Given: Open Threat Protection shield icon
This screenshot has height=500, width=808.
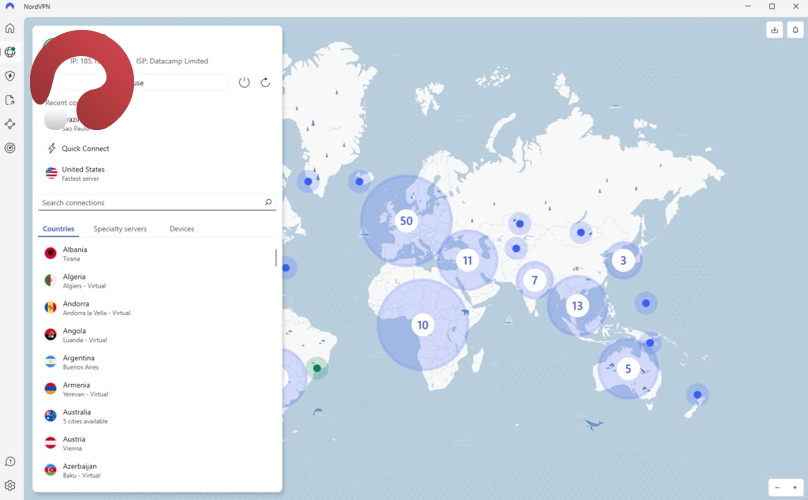Looking at the screenshot, I should click(10, 76).
